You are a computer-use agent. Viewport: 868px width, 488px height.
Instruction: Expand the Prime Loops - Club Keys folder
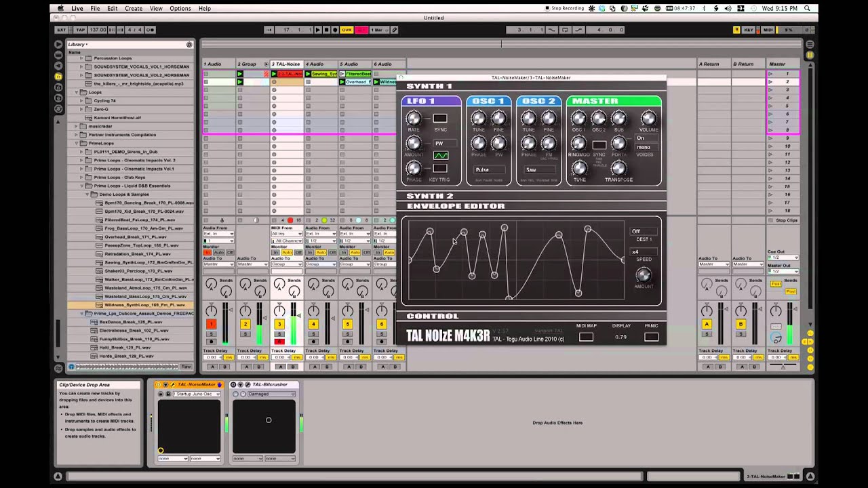pyautogui.click(x=81, y=178)
